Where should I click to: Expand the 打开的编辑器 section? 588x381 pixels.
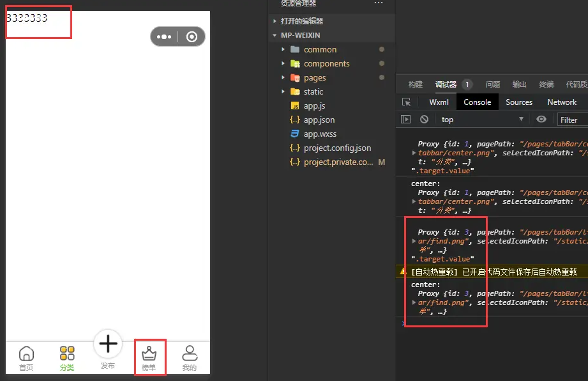tap(301, 21)
